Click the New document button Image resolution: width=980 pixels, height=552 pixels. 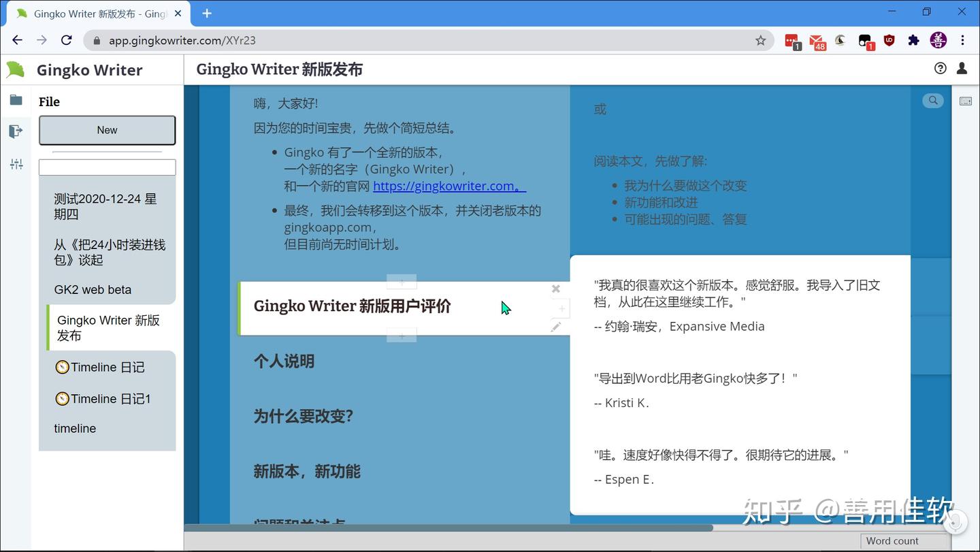click(x=107, y=130)
